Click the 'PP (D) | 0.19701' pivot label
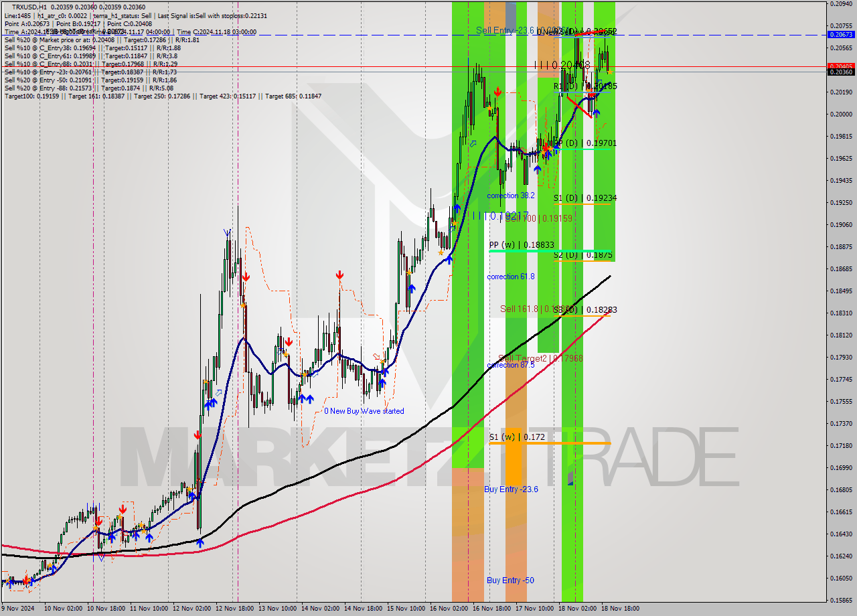The width and height of the screenshot is (857, 616). (584, 143)
